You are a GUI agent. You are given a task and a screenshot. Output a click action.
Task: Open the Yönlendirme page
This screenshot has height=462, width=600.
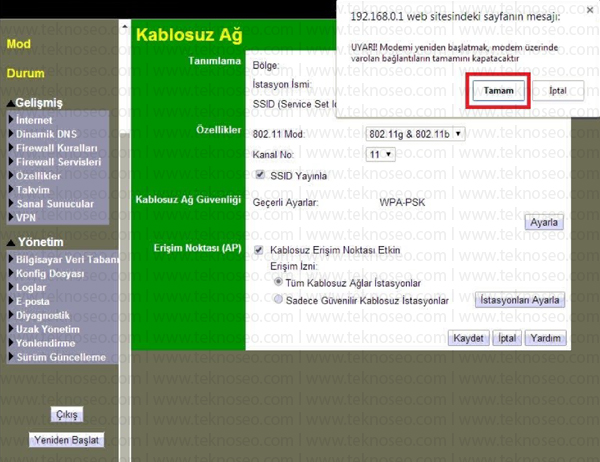(46, 343)
